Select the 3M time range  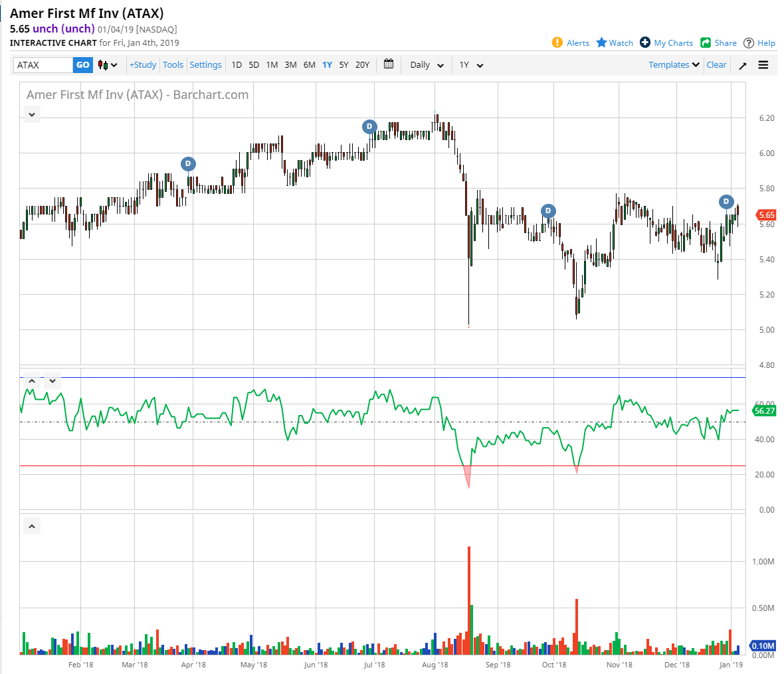click(x=290, y=65)
